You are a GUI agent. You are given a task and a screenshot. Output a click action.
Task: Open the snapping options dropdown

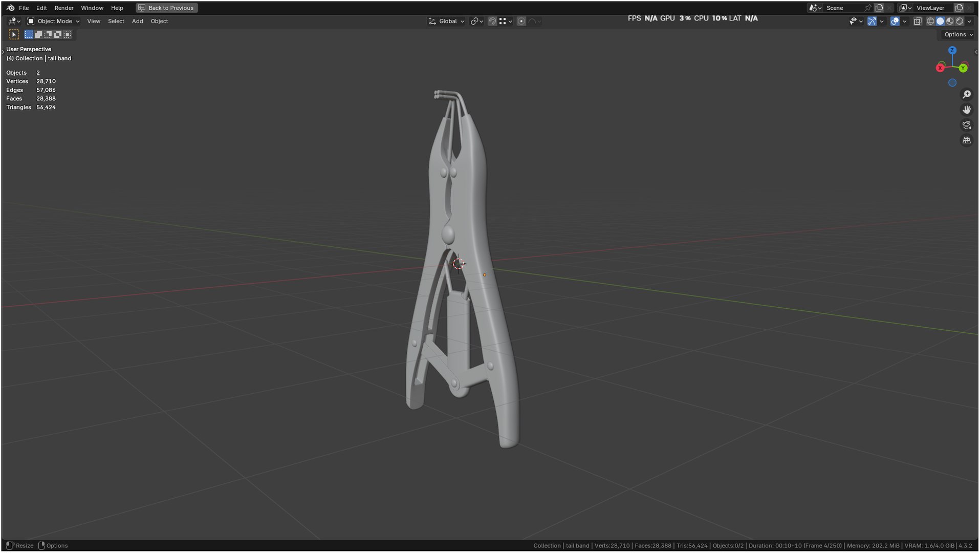tap(506, 21)
